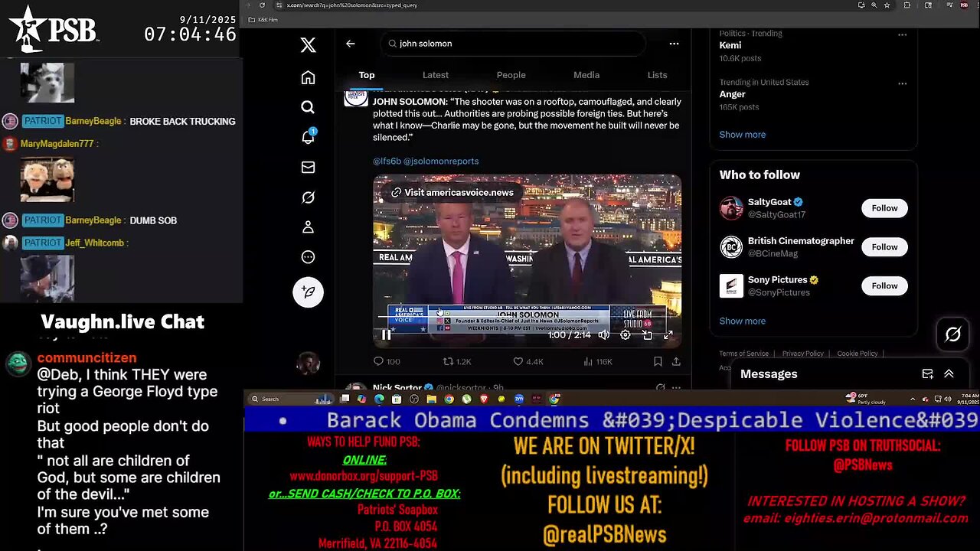Click Show more under trends
Screen dimensions: 980x551
[x=742, y=135]
